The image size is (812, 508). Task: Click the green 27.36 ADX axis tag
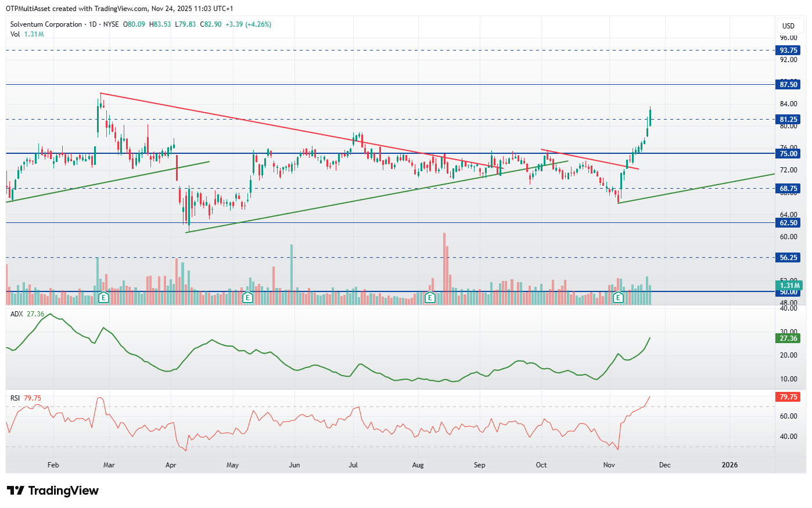click(x=788, y=338)
